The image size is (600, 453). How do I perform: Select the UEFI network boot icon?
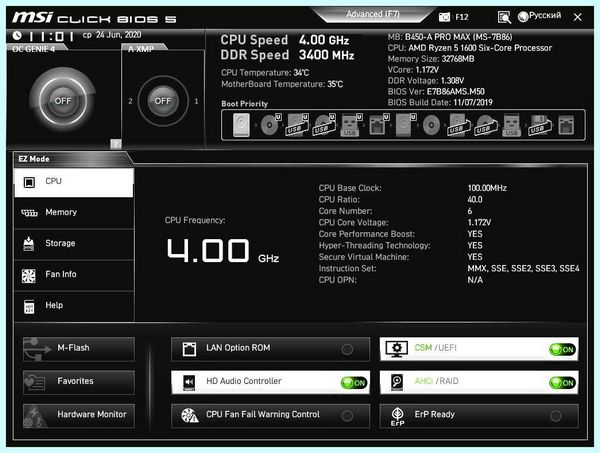[x=378, y=125]
